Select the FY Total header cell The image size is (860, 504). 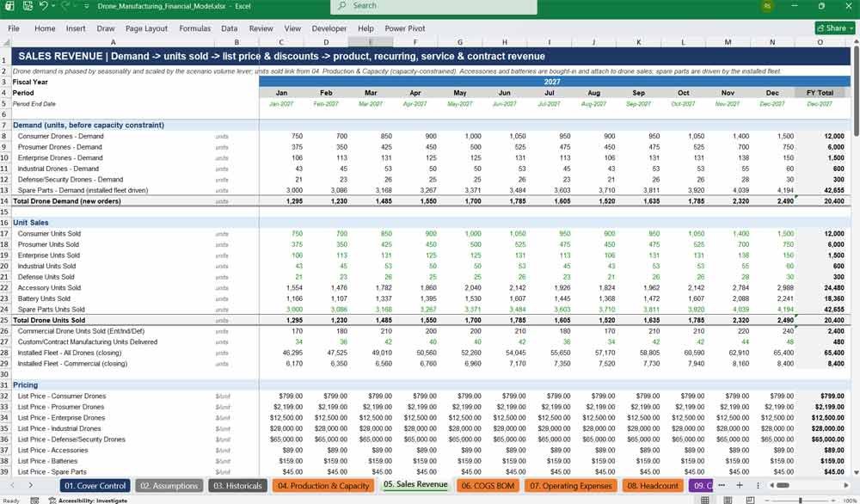click(820, 93)
